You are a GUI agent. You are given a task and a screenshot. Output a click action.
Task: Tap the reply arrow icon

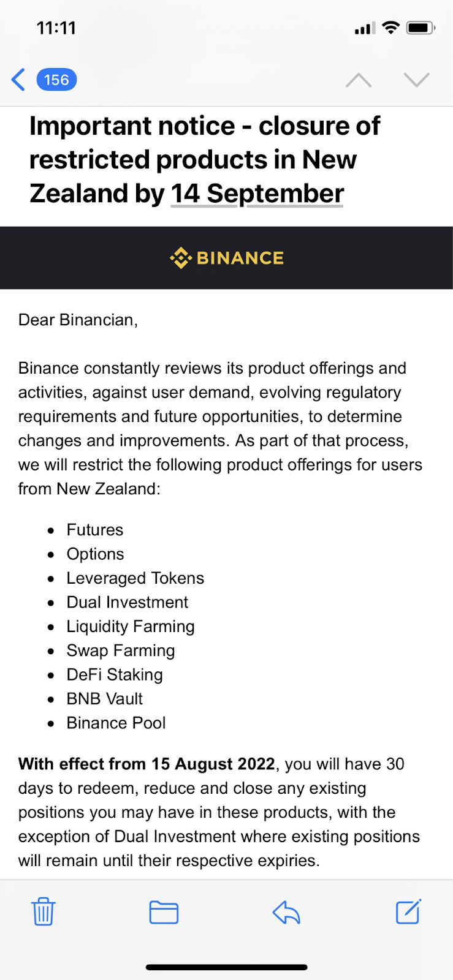[286, 913]
